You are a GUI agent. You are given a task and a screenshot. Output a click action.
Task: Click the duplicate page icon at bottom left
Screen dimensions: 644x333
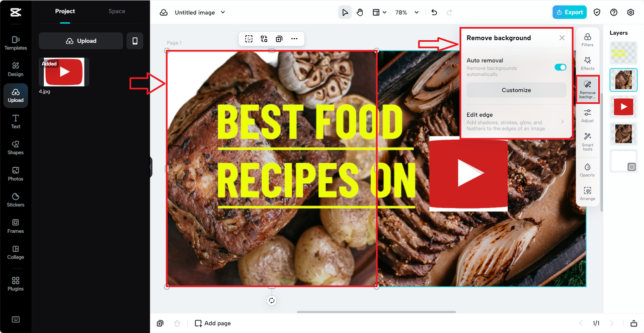[160, 323]
